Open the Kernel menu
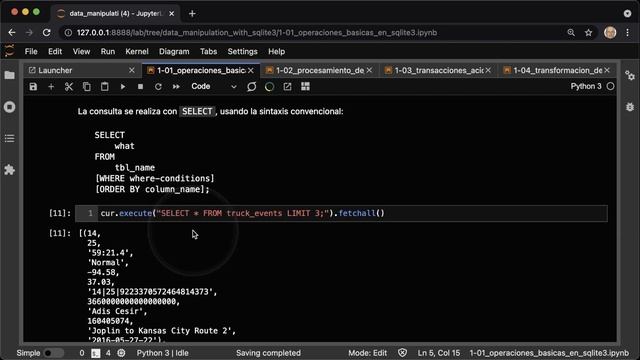 pyautogui.click(x=137, y=51)
